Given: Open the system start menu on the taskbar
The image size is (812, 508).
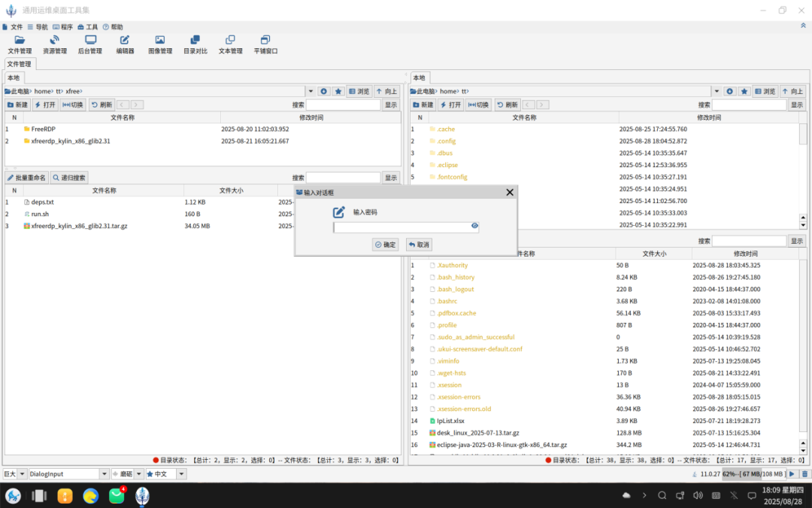Looking at the screenshot, I should [x=13, y=495].
